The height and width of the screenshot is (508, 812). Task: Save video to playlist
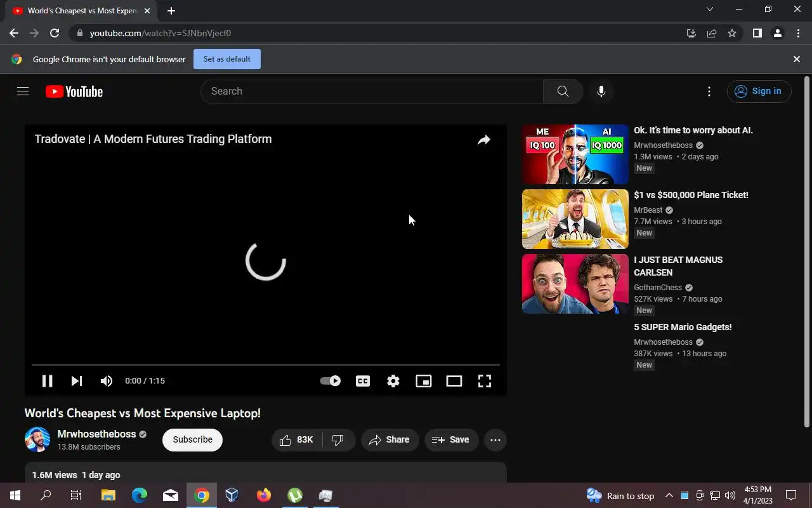451,440
